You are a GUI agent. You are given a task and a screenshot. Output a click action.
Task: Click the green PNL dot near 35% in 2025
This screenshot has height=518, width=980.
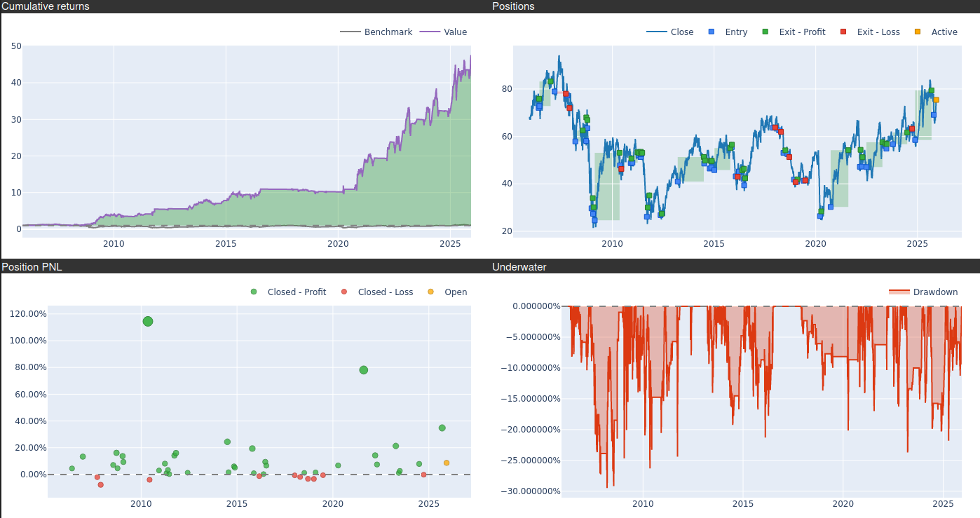coord(442,428)
